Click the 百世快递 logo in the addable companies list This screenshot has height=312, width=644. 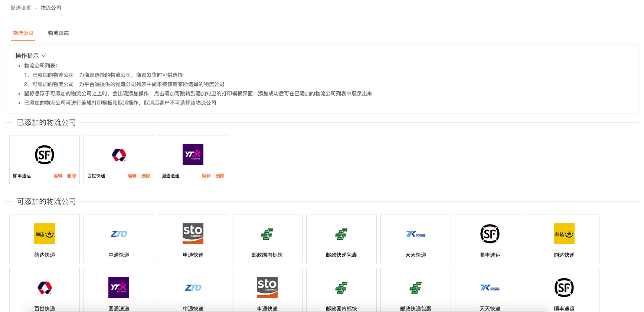pyautogui.click(x=45, y=288)
